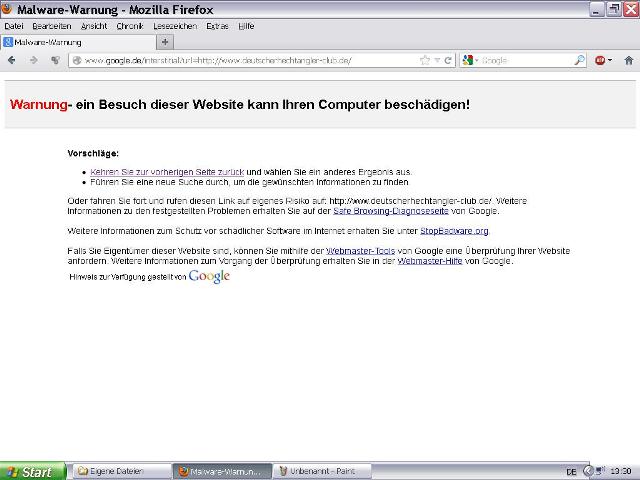Switch to Malware-Warnung Firefox taskbar button
Screen dimensions: 640x480
coord(222,471)
